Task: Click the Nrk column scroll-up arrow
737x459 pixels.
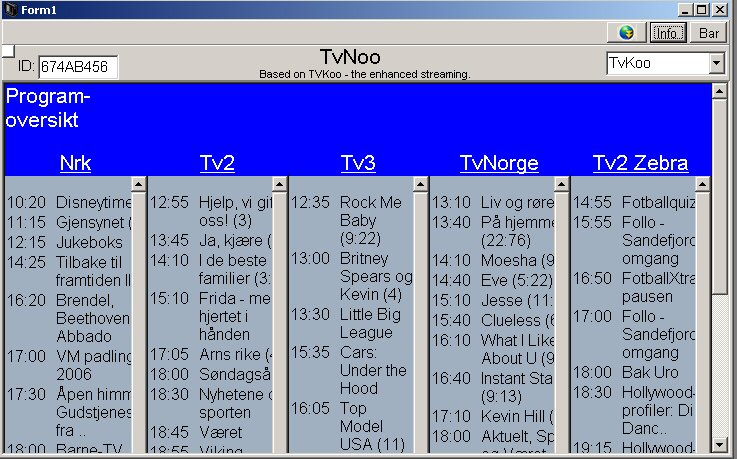Action: 138,184
